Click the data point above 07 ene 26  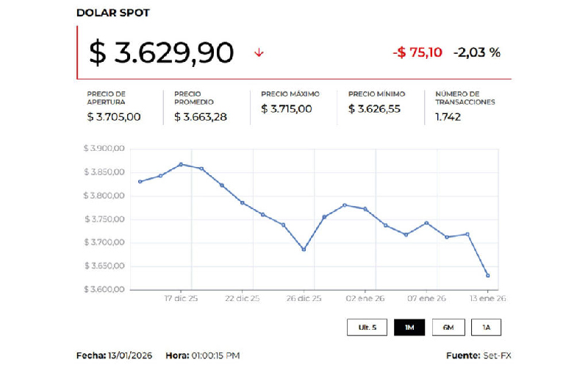426,223
